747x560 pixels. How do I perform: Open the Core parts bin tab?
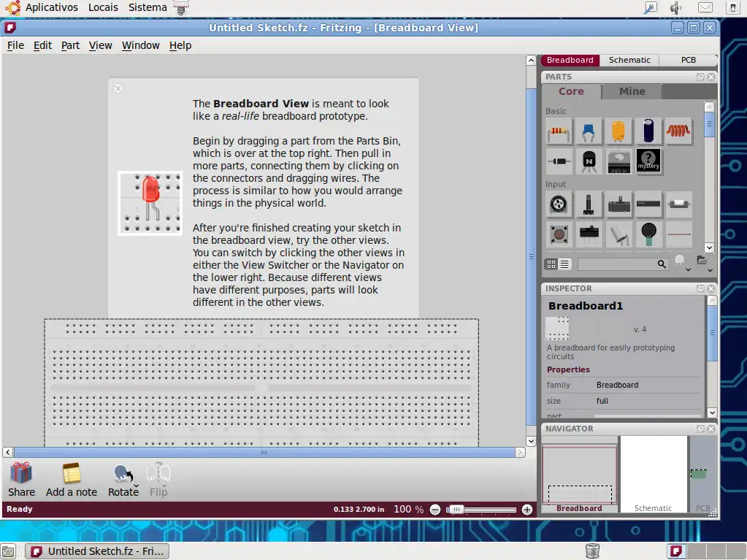(571, 91)
